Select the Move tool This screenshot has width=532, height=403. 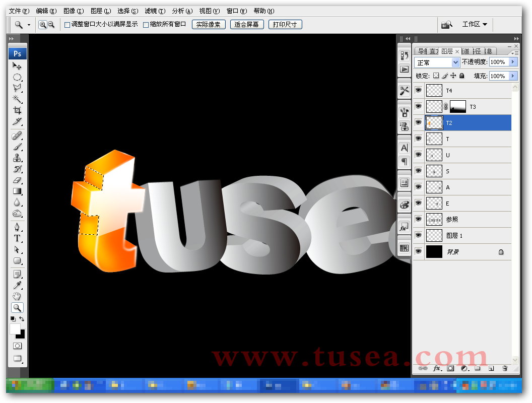pos(17,66)
